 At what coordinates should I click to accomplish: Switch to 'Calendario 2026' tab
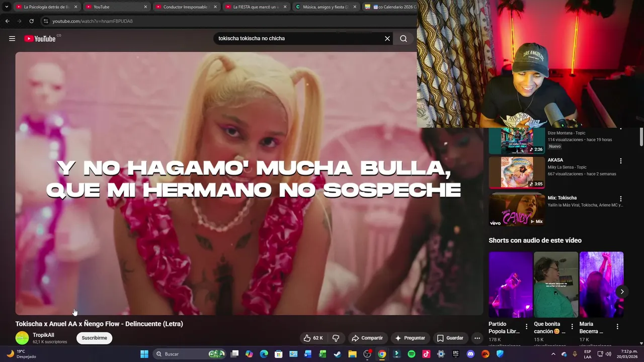pyautogui.click(x=390, y=7)
